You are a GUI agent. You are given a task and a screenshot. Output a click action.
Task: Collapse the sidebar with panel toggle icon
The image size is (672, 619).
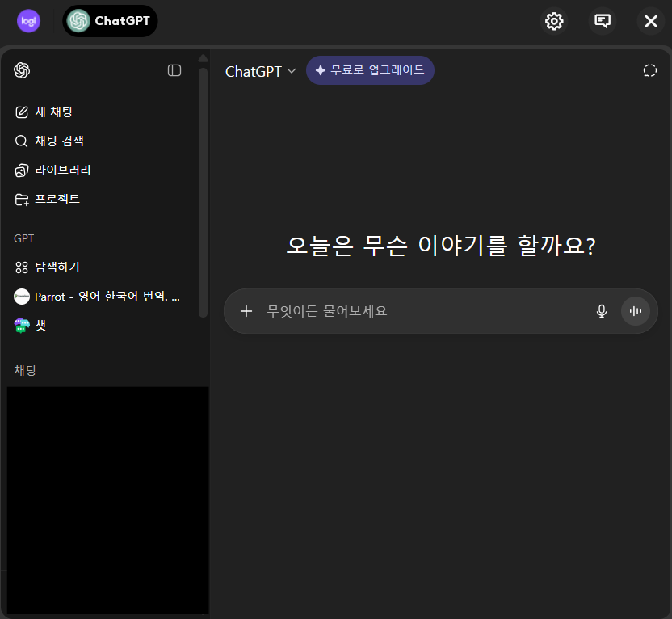pyautogui.click(x=174, y=70)
